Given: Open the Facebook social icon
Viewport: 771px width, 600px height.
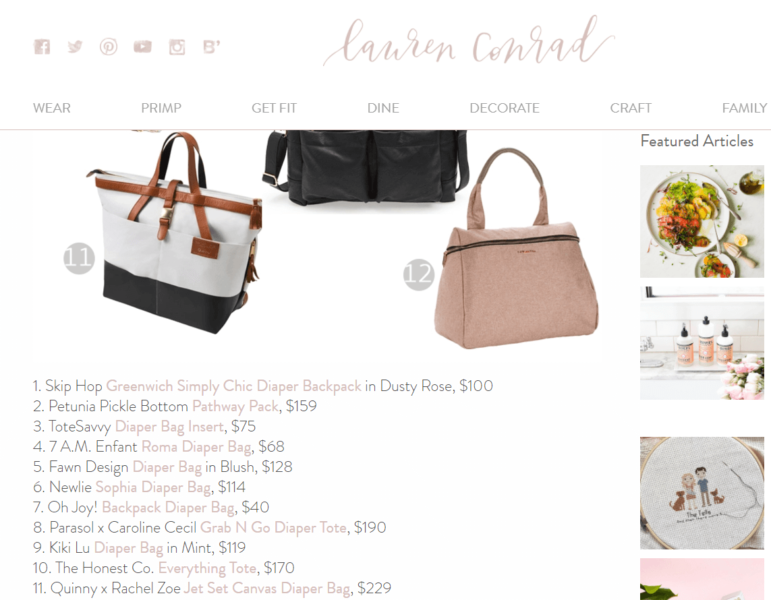Looking at the screenshot, I should 42,47.
